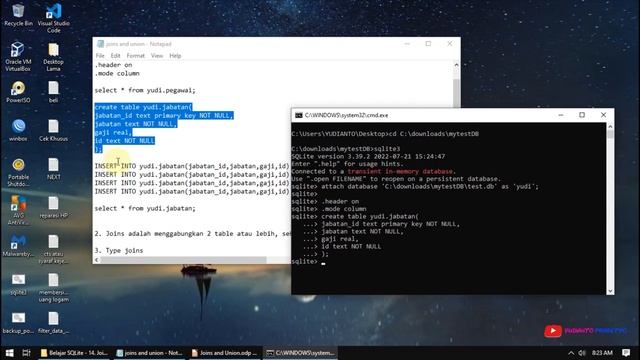Select the reparasi HP file icon

[x=53, y=207]
